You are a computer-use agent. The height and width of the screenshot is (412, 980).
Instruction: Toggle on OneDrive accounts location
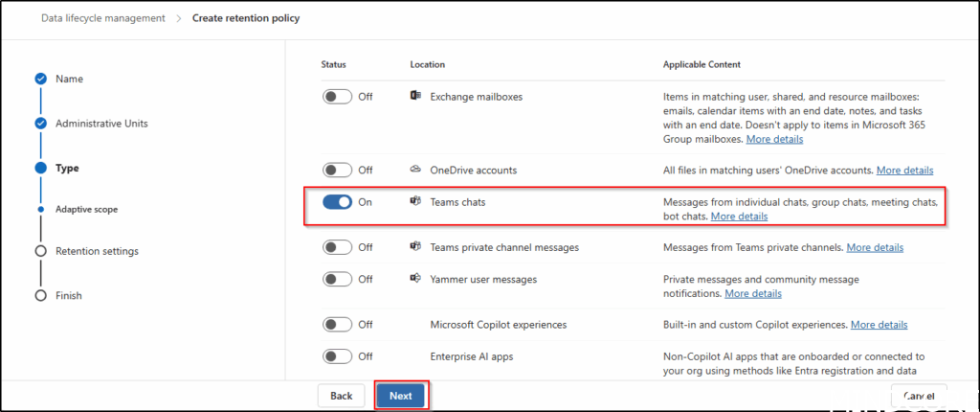pyautogui.click(x=337, y=171)
